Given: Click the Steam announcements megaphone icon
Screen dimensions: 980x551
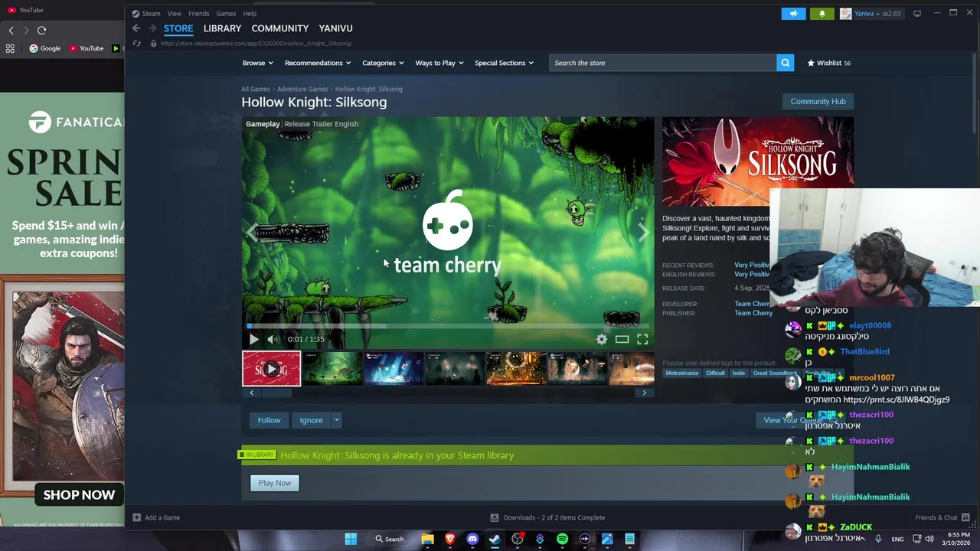Looking at the screenshot, I should tap(793, 13).
